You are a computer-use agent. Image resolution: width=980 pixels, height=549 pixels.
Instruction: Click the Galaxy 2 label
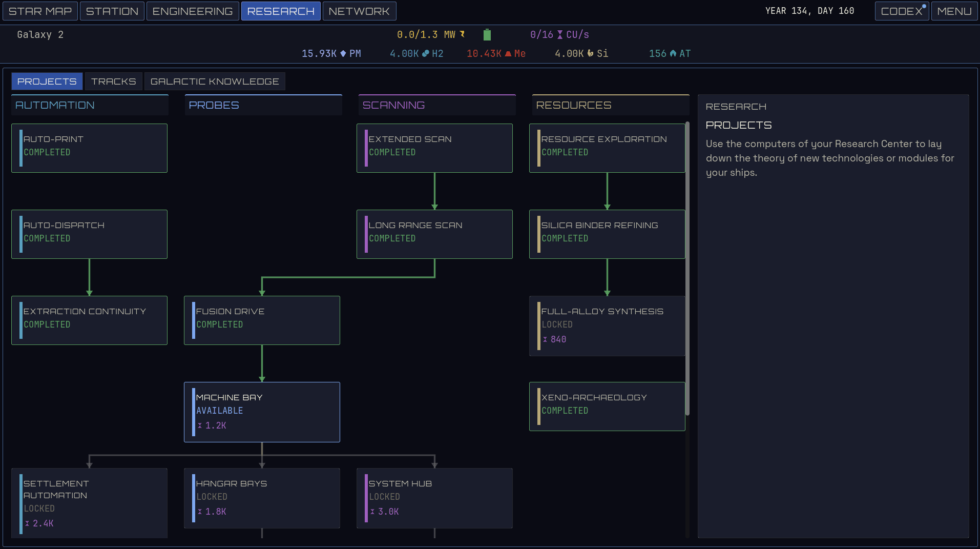pyautogui.click(x=40, y=35)
